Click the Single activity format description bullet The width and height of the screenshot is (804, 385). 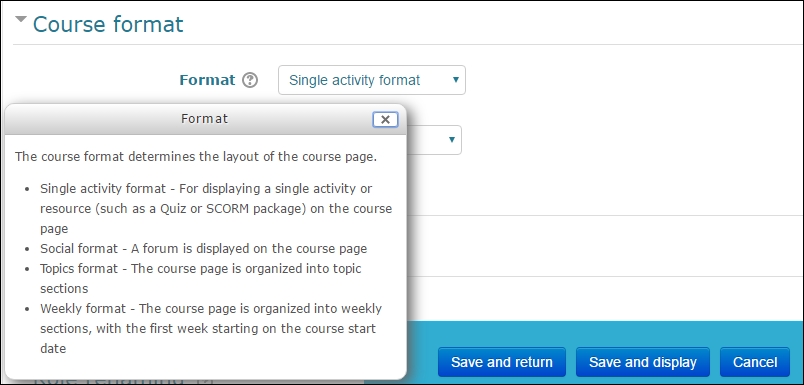coord(216,209)
